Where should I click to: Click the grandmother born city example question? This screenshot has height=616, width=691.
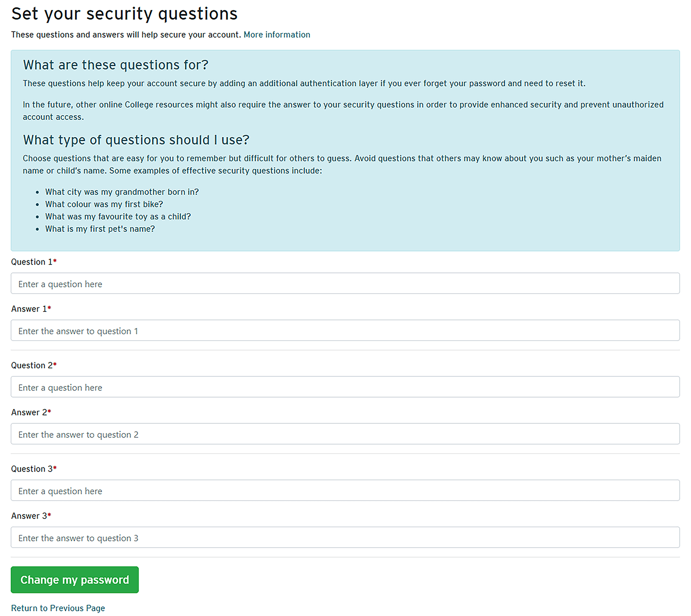pyautogui.click(x=122, y=192)
